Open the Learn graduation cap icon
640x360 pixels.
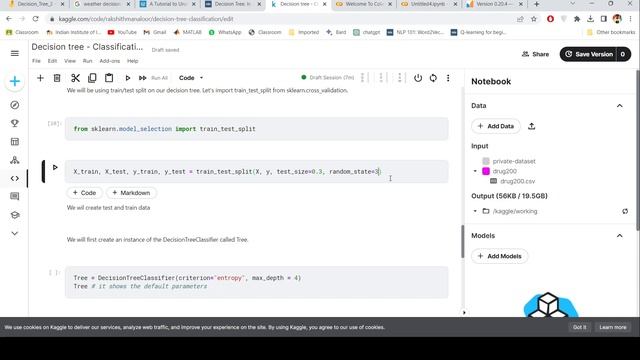click(15, 215)
